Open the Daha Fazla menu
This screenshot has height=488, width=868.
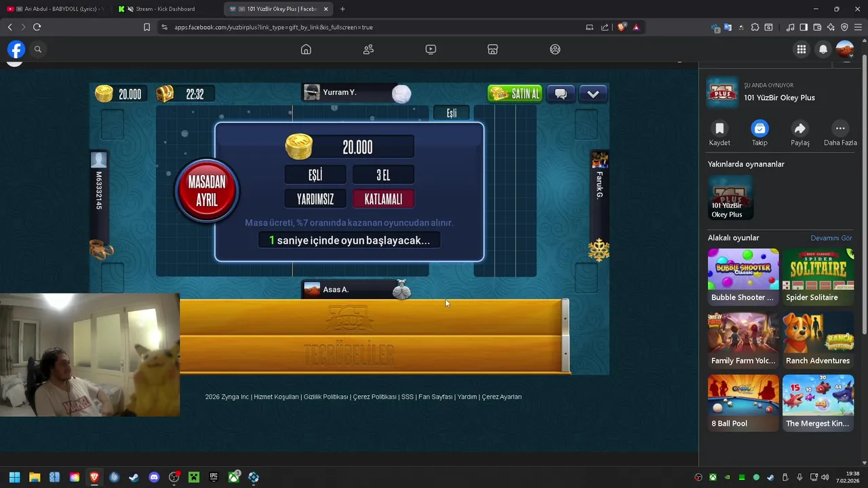(840, 133)
